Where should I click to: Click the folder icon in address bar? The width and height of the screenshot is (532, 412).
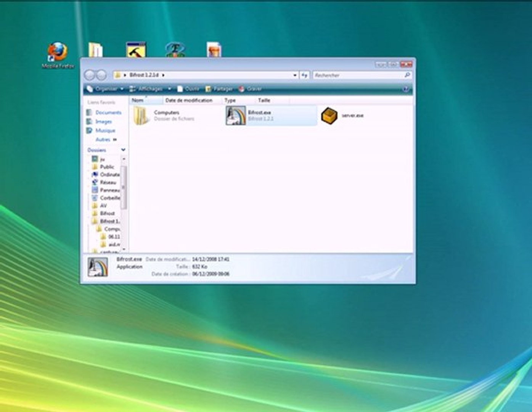[118, 75]
